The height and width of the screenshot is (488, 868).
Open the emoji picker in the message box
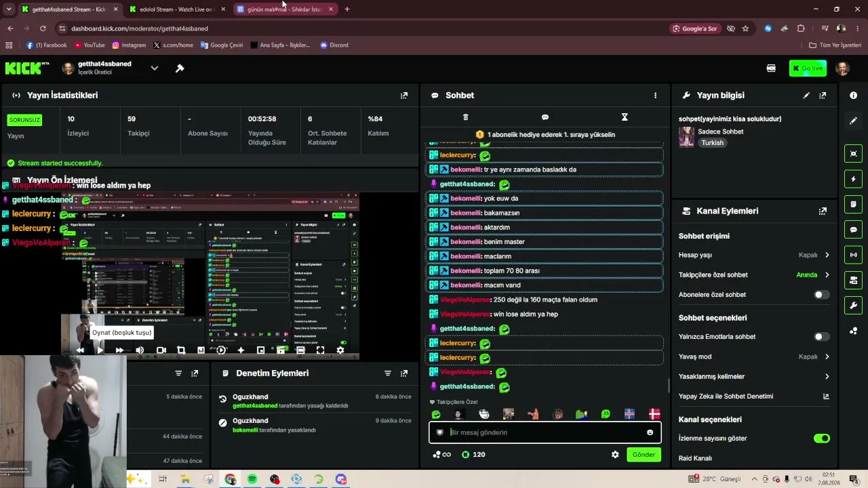[x=650, y=432]
